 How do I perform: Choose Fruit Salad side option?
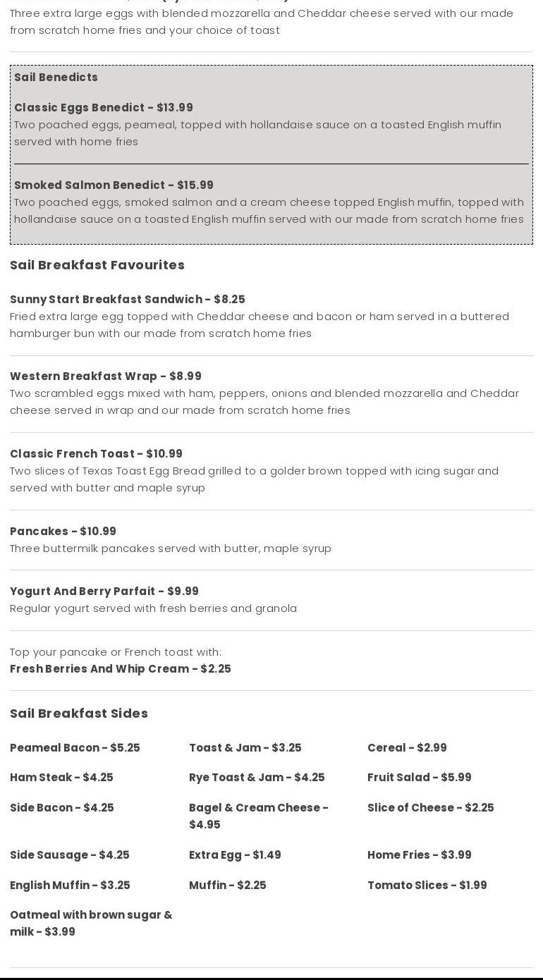[x=419, y=778]
